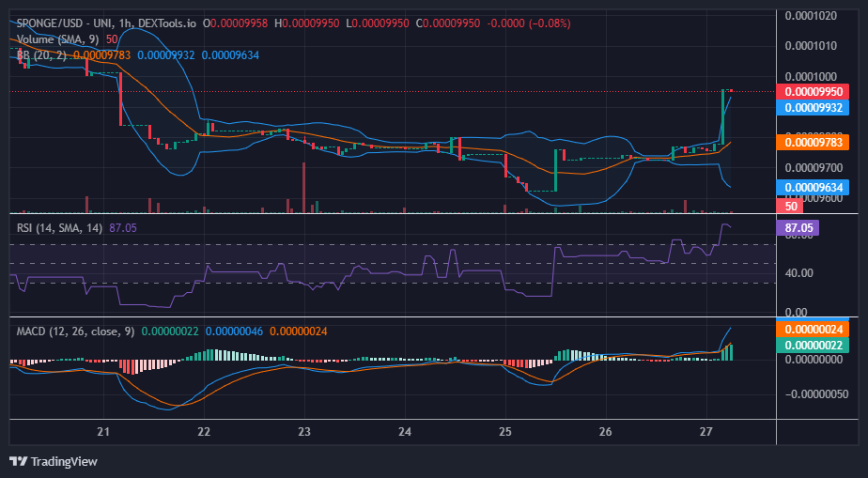Click the high price value H0.00009950
Viewport: 868px width, 478px height.
(x=306, y=23)
